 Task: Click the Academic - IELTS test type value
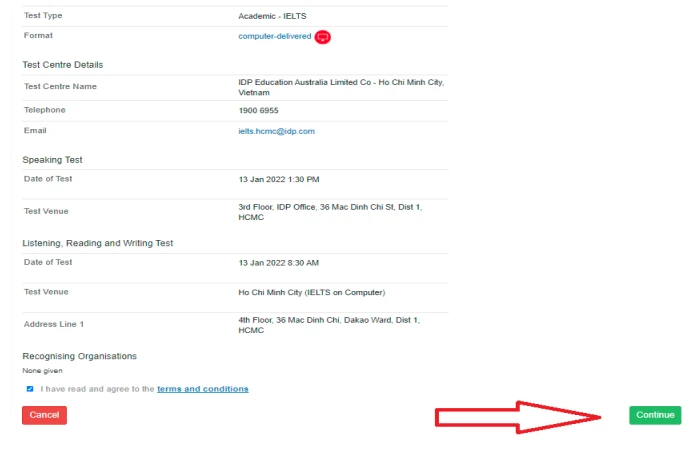pos(274,17)
